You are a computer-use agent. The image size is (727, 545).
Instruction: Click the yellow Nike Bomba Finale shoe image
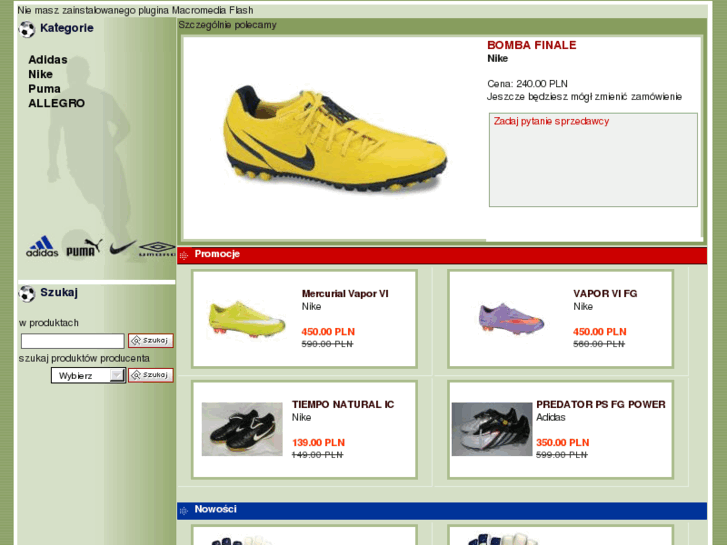[x=335, y=138]
